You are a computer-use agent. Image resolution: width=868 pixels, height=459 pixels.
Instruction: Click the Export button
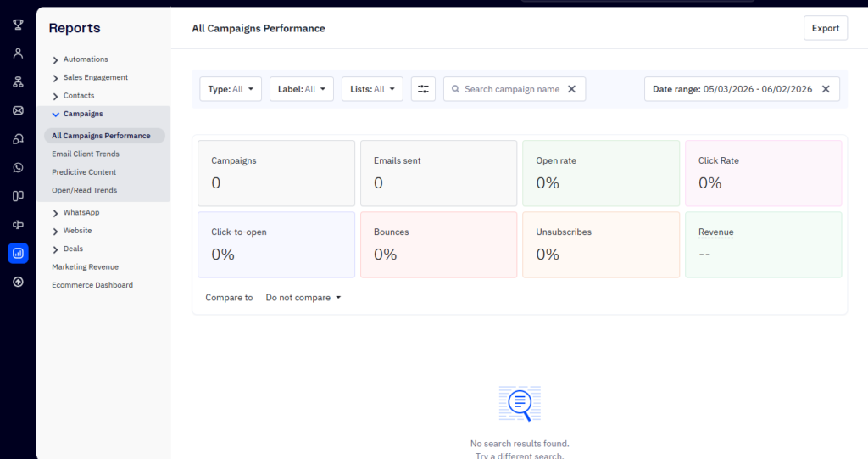pos(826,28)
